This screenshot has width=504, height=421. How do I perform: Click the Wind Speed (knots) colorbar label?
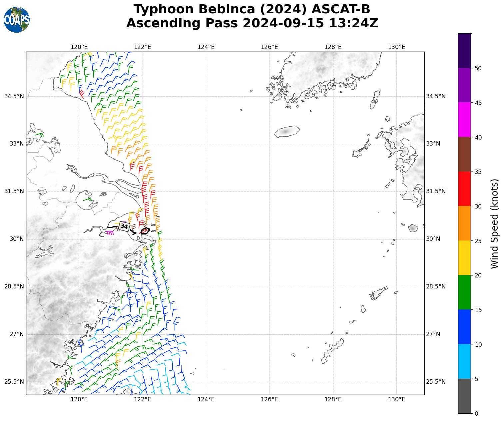495,223
